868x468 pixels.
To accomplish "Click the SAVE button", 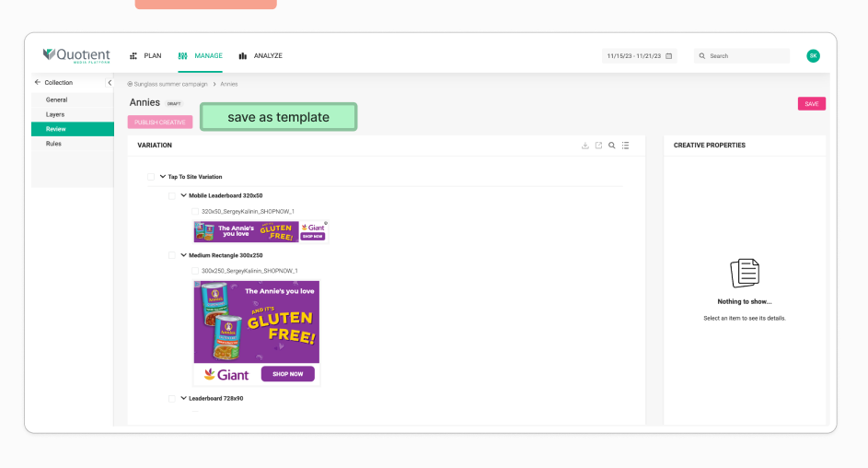I will [812, 103].
